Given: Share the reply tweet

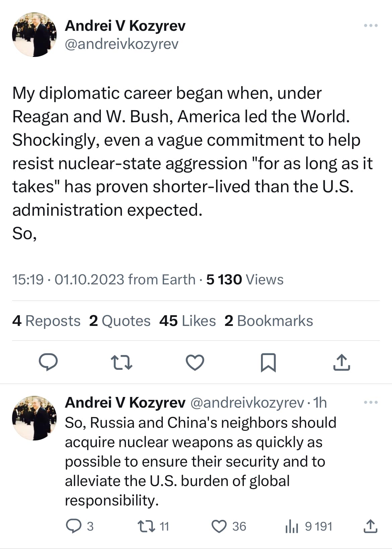Looking at the screenshot, I should click(371, 526).
